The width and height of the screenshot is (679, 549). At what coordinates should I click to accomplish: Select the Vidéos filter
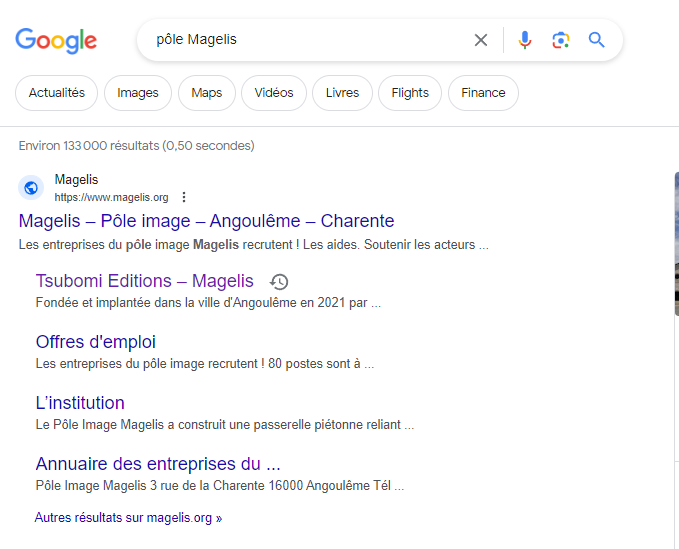click(x=274, y=93)
